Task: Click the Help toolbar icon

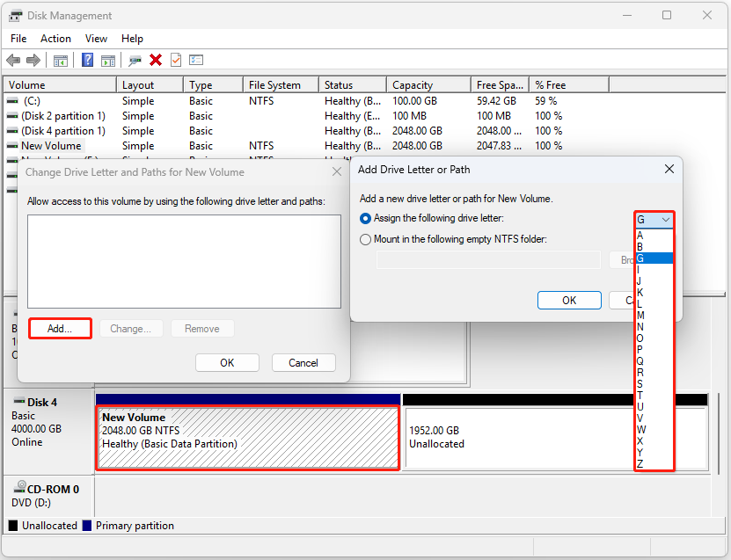Action: [89, 60]
